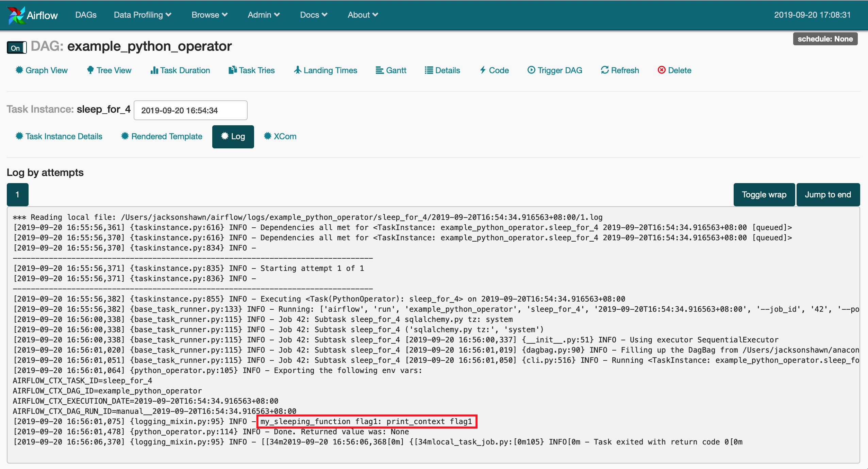Click the Landing Times plane icon
The width and height of the screenshot is (868, 469).
(298, 70)
